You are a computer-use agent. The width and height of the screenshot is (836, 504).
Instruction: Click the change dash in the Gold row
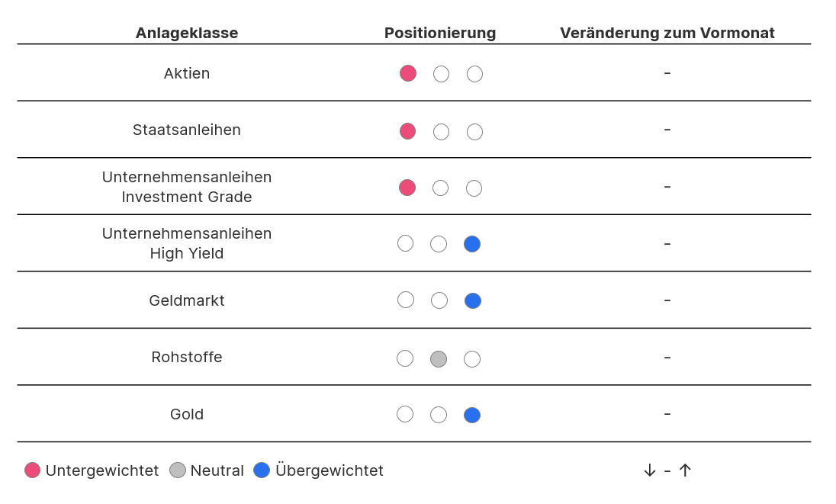pyautogui.click(x=667, y=414)
